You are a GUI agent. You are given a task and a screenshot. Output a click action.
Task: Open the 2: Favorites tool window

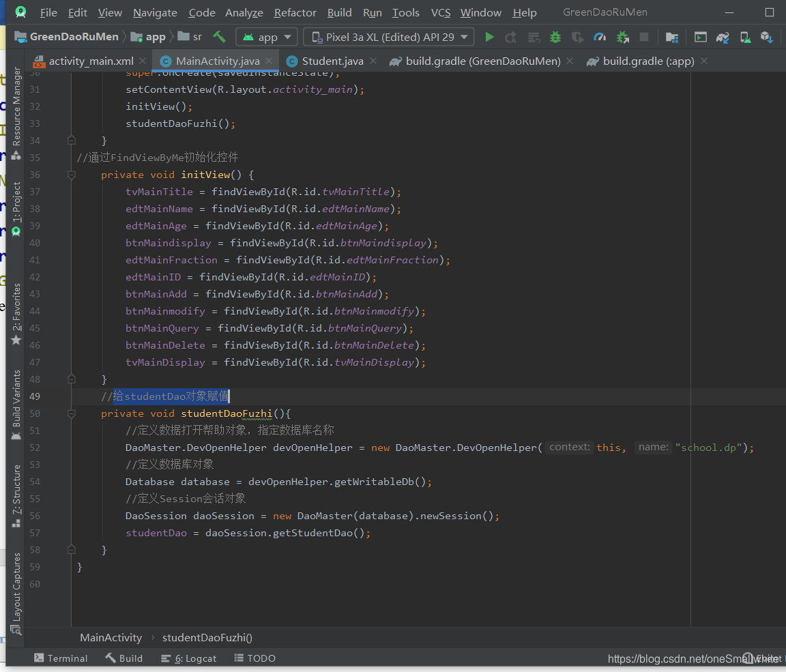point(16,315)
